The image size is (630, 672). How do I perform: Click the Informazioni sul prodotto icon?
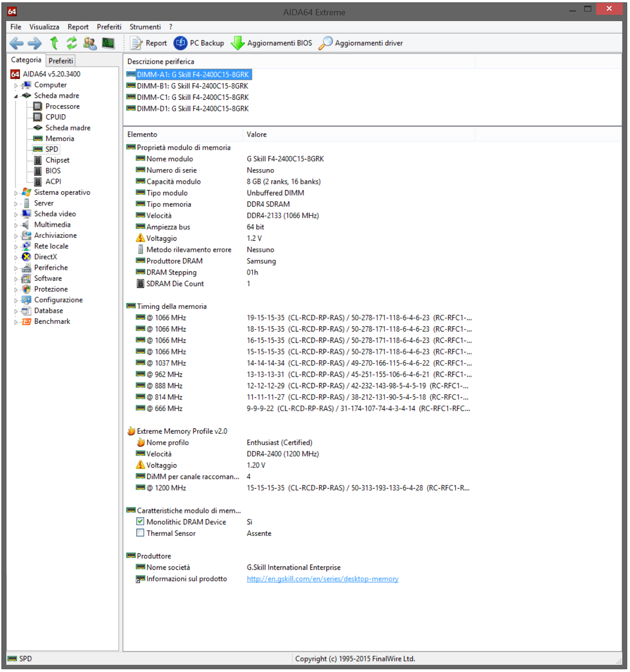point(140,579)
